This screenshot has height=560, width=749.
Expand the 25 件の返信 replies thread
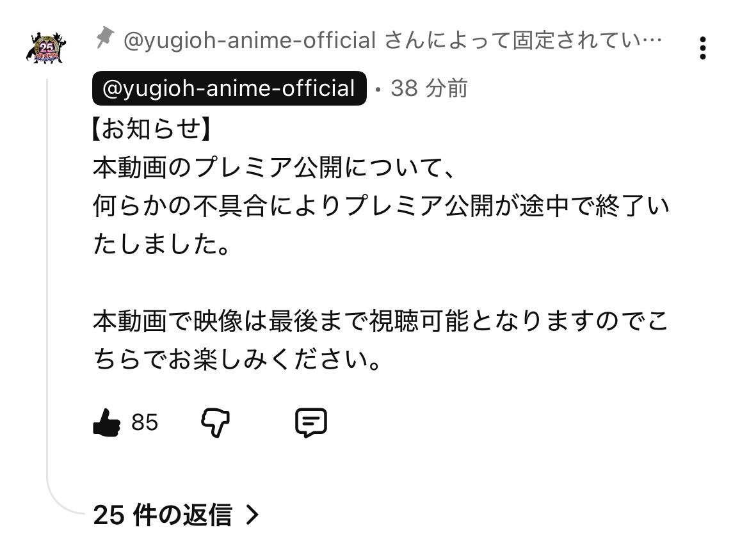click(x=176, y=515)
